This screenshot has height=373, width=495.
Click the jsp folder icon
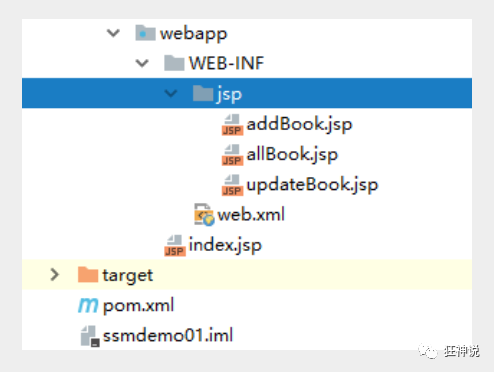(x=203, y=93)
